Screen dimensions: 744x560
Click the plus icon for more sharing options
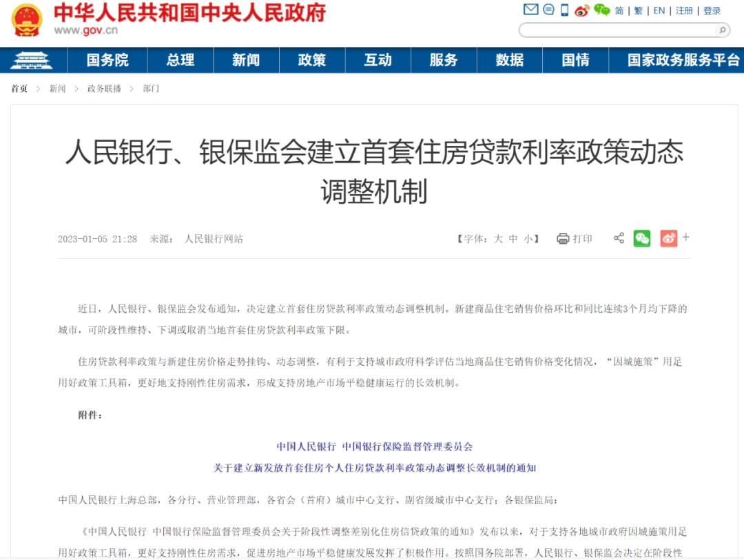tap(685, 237)
